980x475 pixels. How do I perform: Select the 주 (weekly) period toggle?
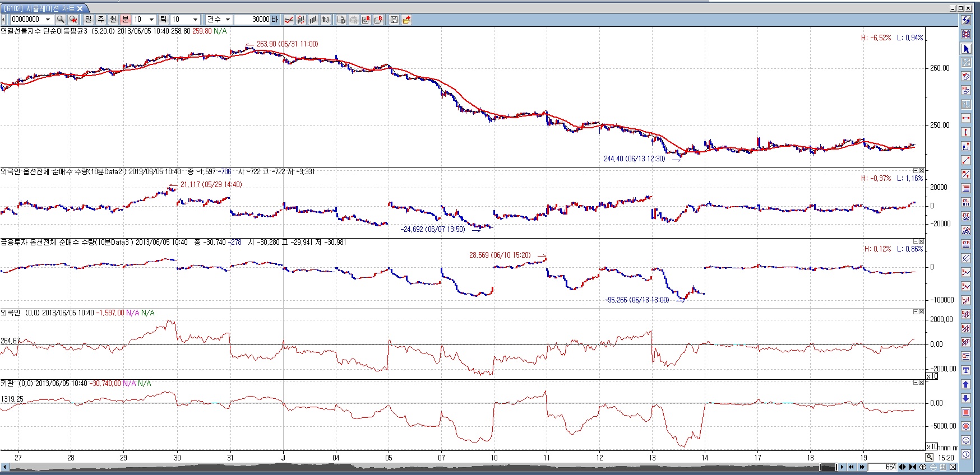point(101,20)
